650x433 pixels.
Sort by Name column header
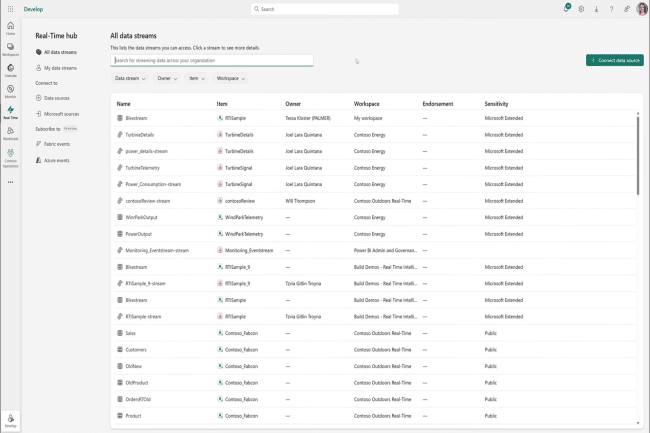pos(124,104)
